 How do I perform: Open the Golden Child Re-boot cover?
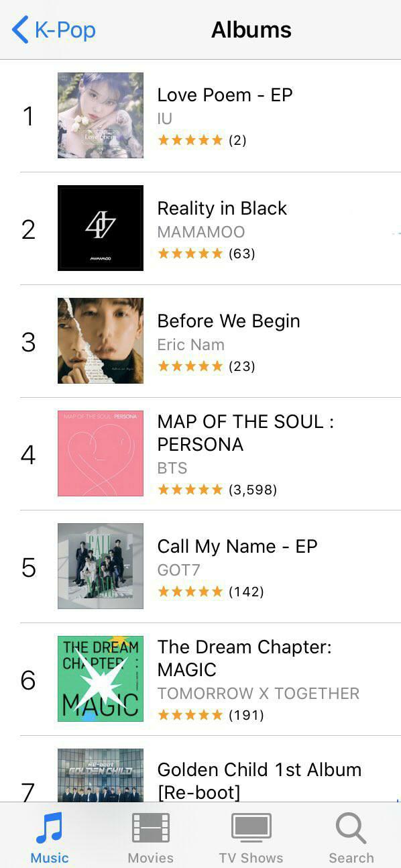pos(101,775)
